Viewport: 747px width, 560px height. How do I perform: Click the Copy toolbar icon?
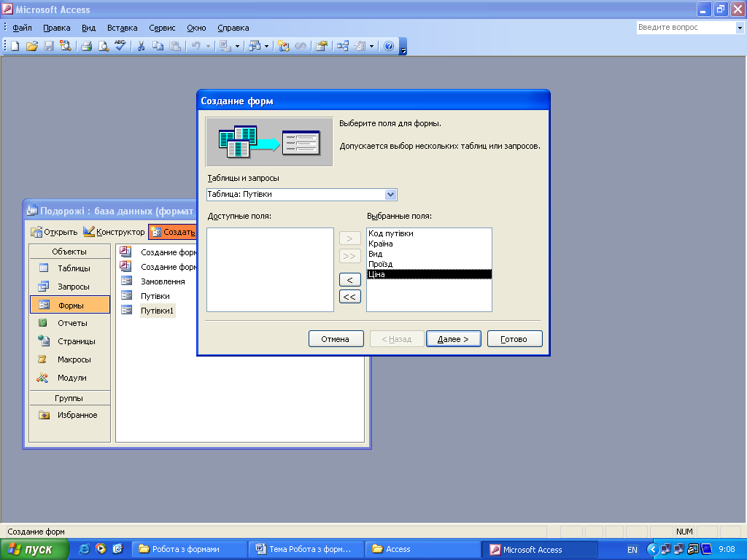click(158, 46)
